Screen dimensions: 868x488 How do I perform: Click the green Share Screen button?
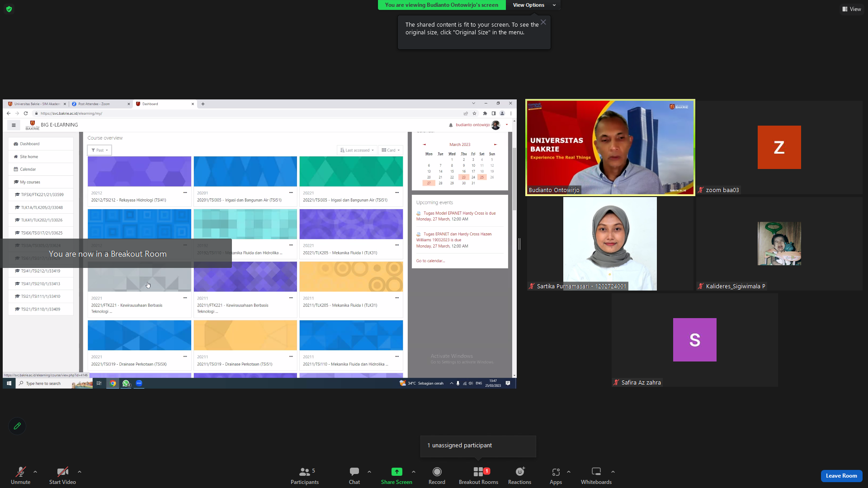tap(396, 475)
